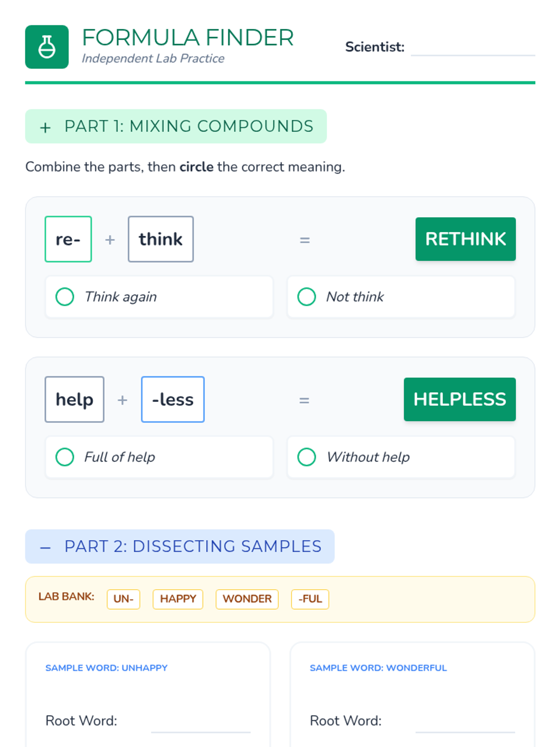Click the plus sign between help and -less

pyautogui.click(x=122, y=400)
